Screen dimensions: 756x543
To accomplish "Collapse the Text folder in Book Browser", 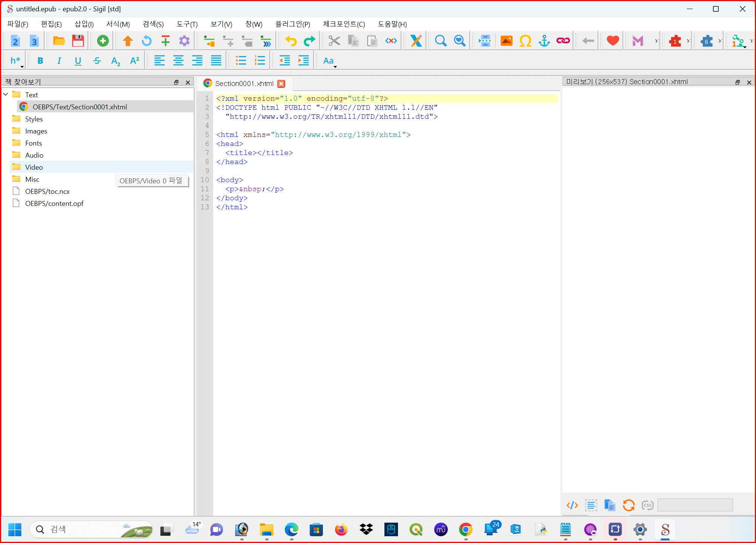I will point(6,94).
